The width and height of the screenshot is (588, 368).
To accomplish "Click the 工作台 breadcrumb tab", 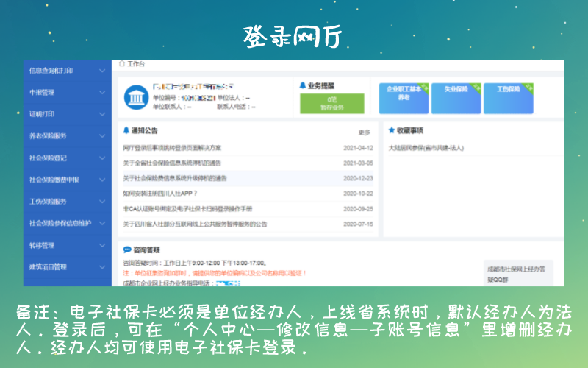I will pyautogui.click(x=136, y=64).
